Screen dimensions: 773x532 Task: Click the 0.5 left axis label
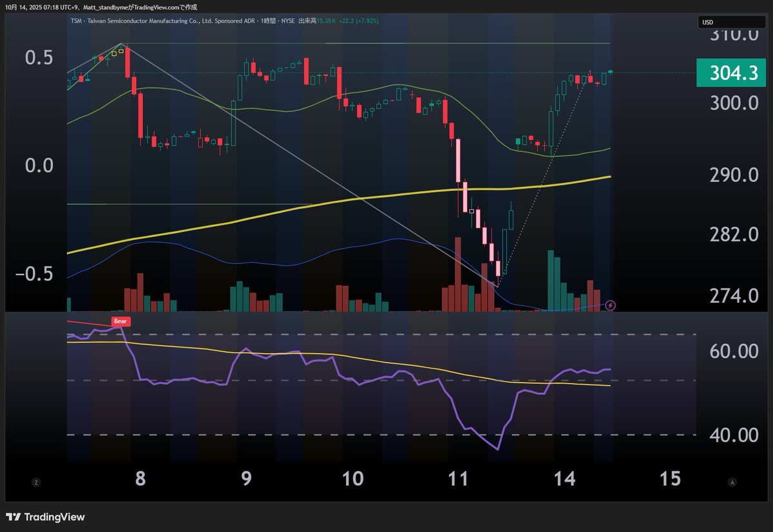point(39,57)
